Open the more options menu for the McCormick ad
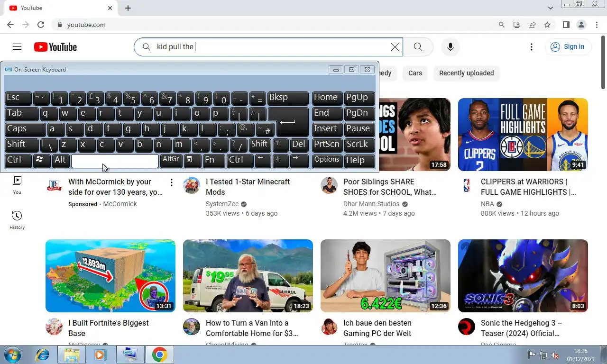This screenshot has width=607, height=364. click(x=172, y=182)
